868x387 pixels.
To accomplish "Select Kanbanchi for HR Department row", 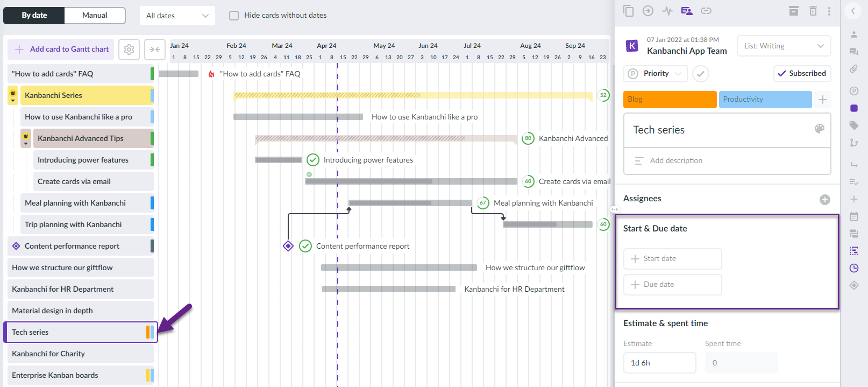I will (x=81, y=289).
